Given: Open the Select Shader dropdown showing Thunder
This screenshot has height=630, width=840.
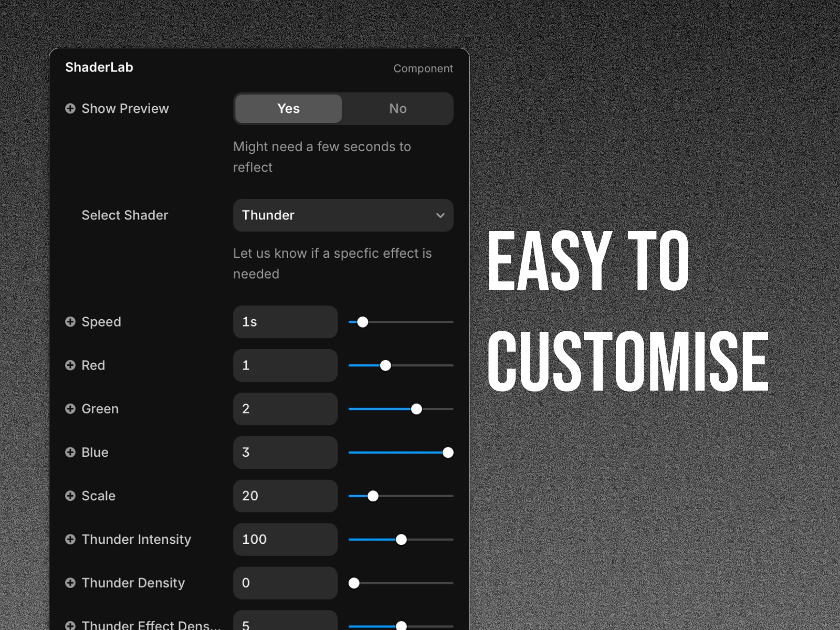Looking at the screenshot, I should [343, 215].
